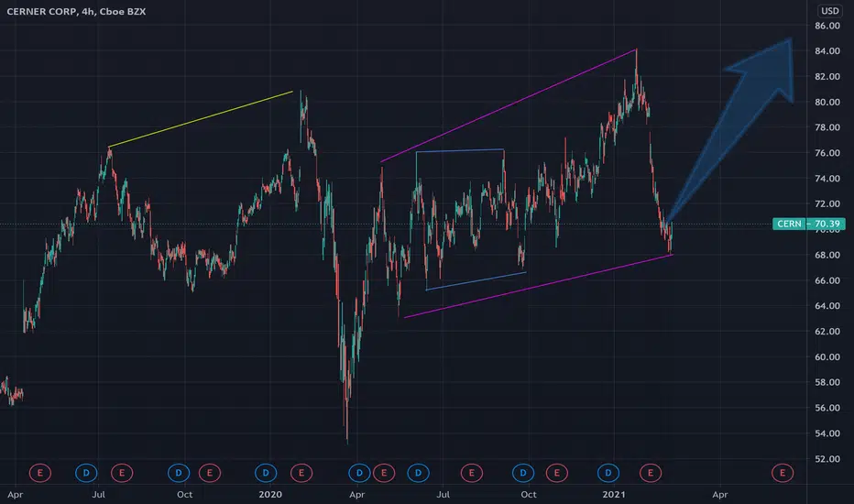
Task: Open earnings E marker right of first Oct label
Action: click(x=210, y=473)
